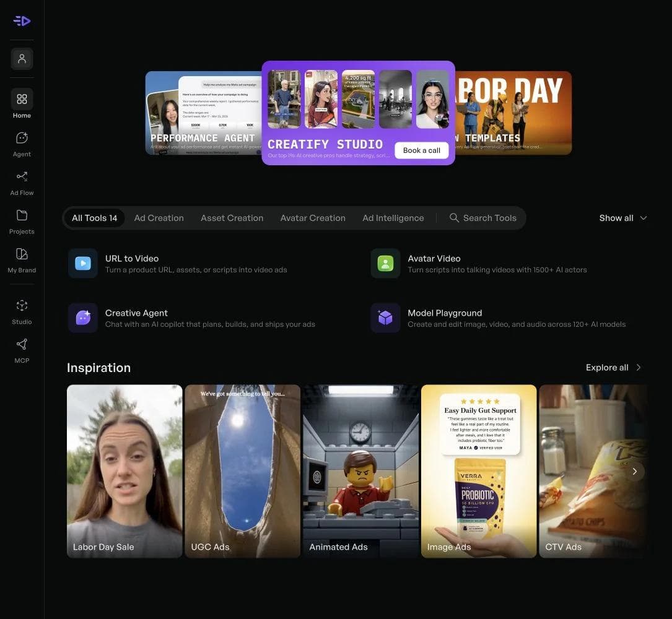
Task: Click the search magnifier icon
Action: [x=454, y=218]
